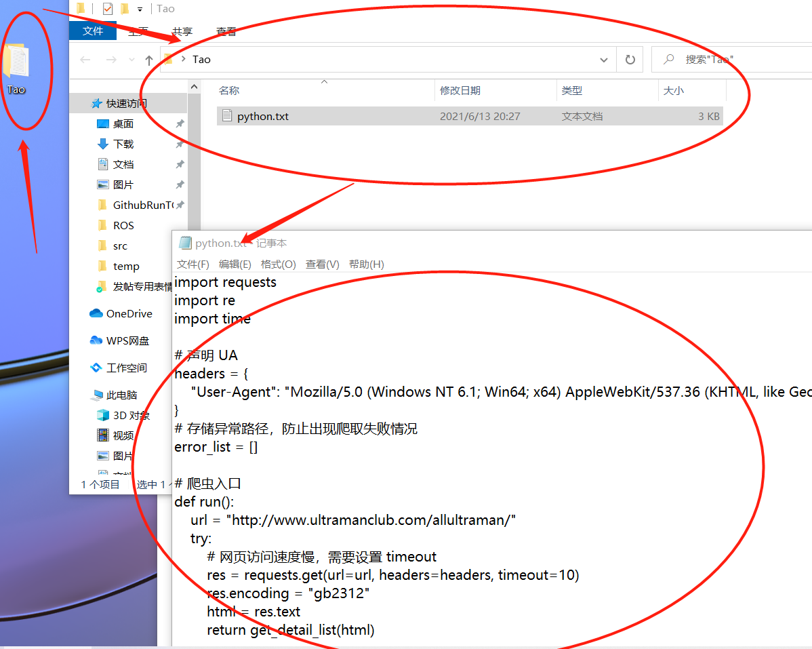Click the 3 KB size cell

click(x=708, y=116)
